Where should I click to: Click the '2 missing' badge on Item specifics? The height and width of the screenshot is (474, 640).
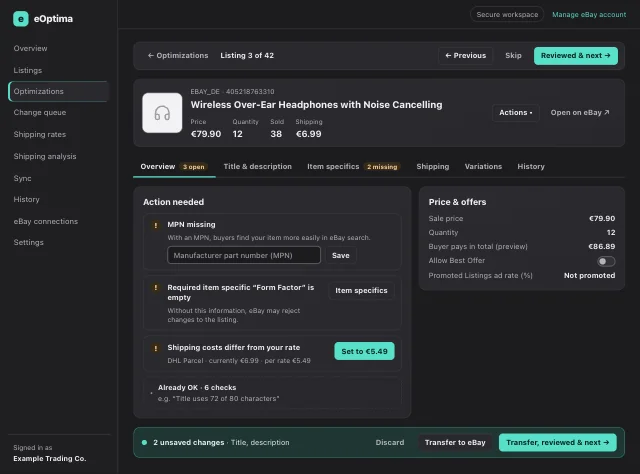click(382, 167)
